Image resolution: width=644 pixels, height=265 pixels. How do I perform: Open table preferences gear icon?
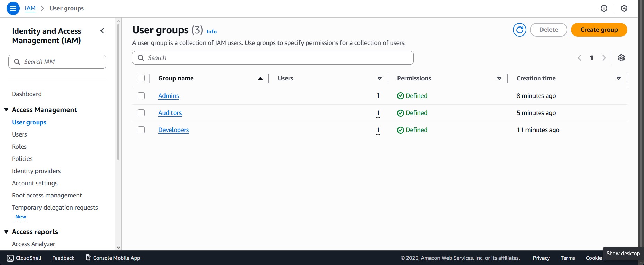tap(621, 58)
